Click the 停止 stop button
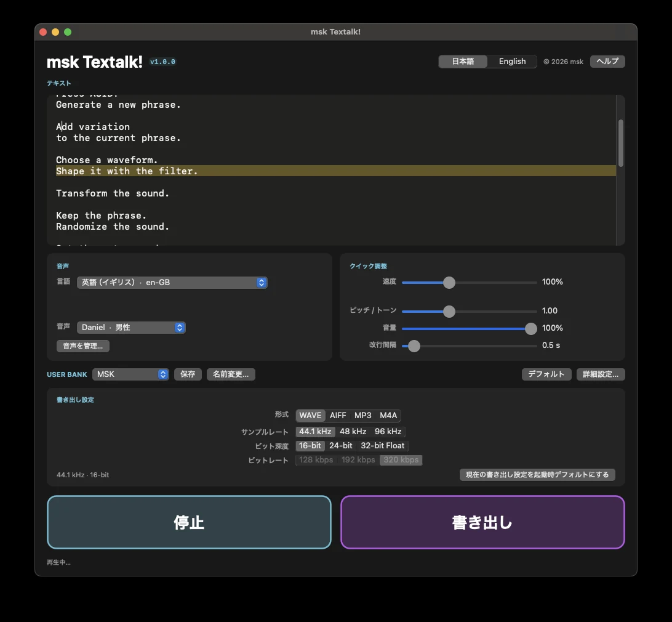The height and width of the screenshot is (622, 672). [x=189, y=522]
